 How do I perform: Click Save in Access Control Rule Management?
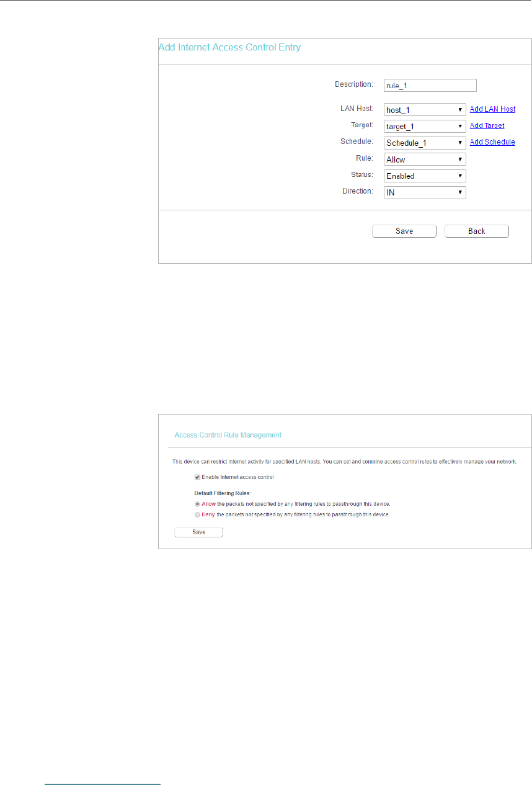tap(198, 532)
